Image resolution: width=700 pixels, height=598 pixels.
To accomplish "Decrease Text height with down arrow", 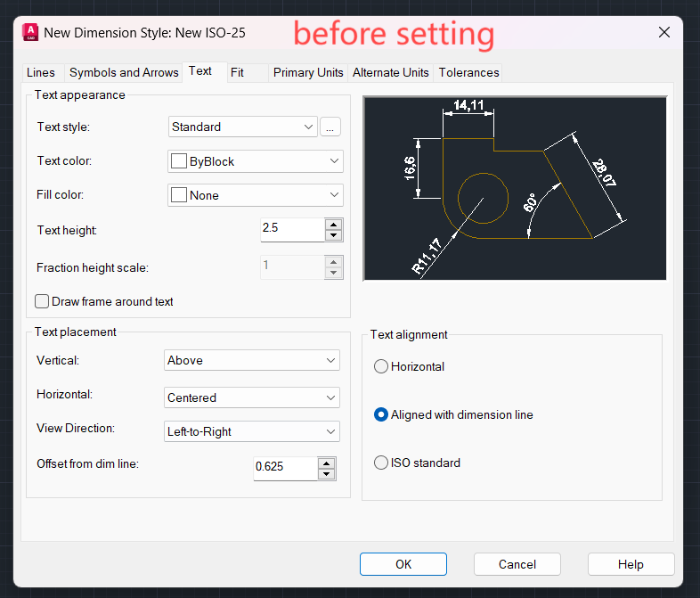I will click(x=333, y=235).
